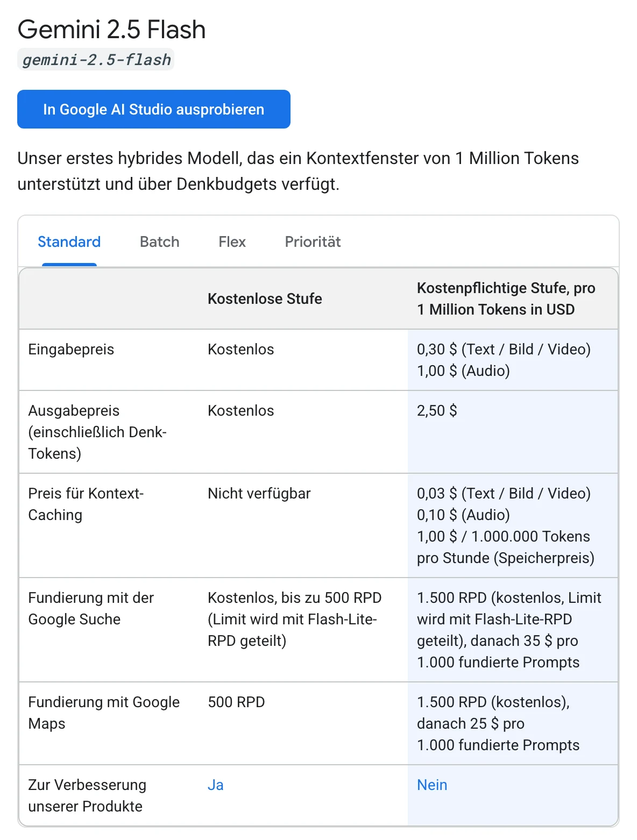Image resolution: width=637 pixels, height=840 pixels.
Task: Select the Flex tab
Action: (x=232, y=242)
